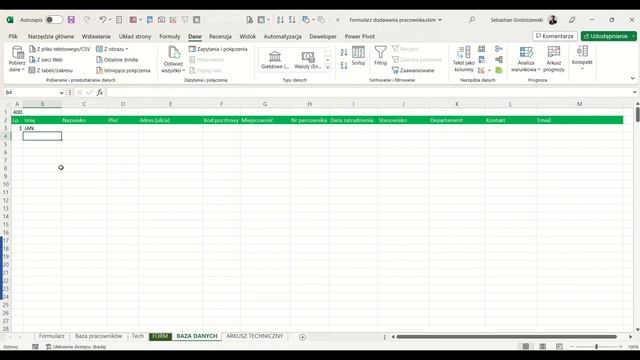Click the purple Save icon in quick access toolbar
Viewport: 640px width, 360px height.
coord(71,20)
